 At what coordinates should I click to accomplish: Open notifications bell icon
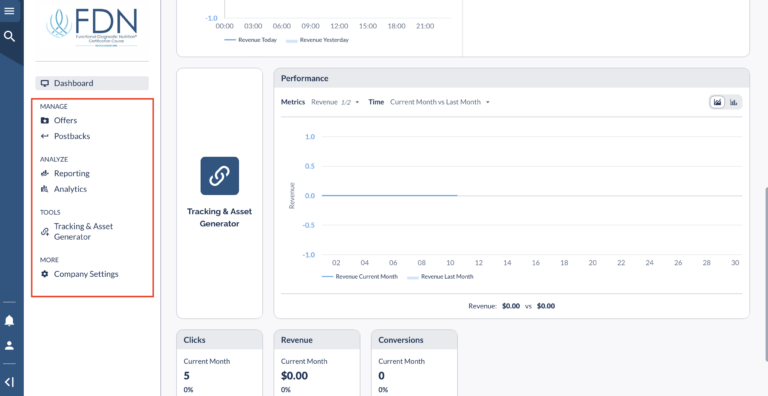tap(9, 321)
